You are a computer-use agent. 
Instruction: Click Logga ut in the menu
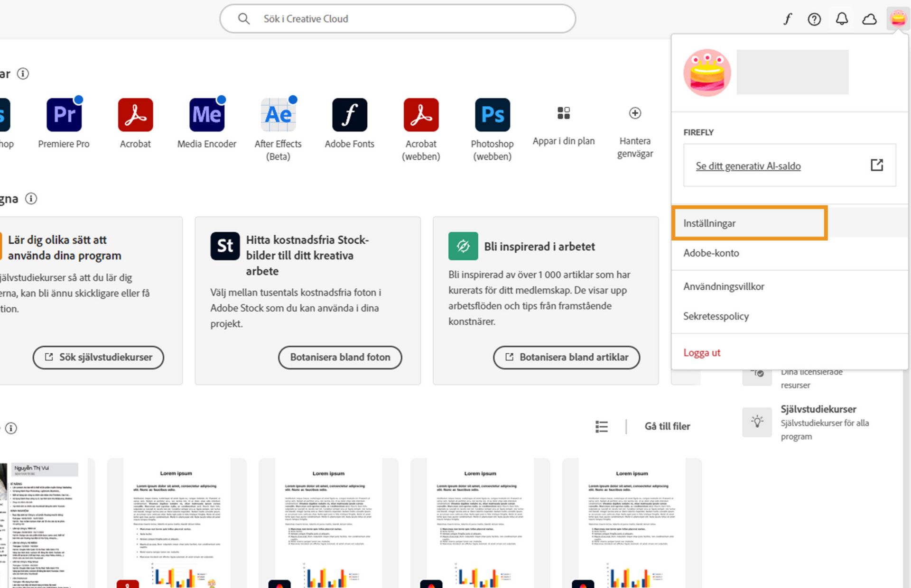pos(702,353)
